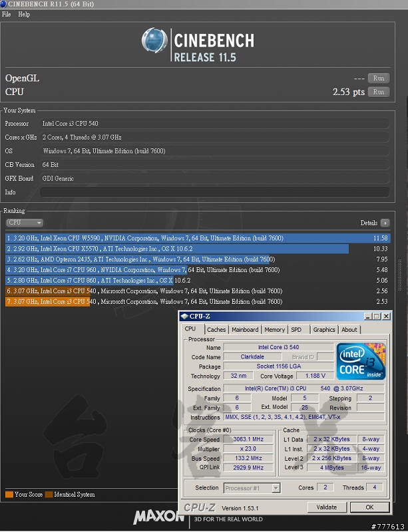Click the Clarkdale code name field

pos(252,356)
